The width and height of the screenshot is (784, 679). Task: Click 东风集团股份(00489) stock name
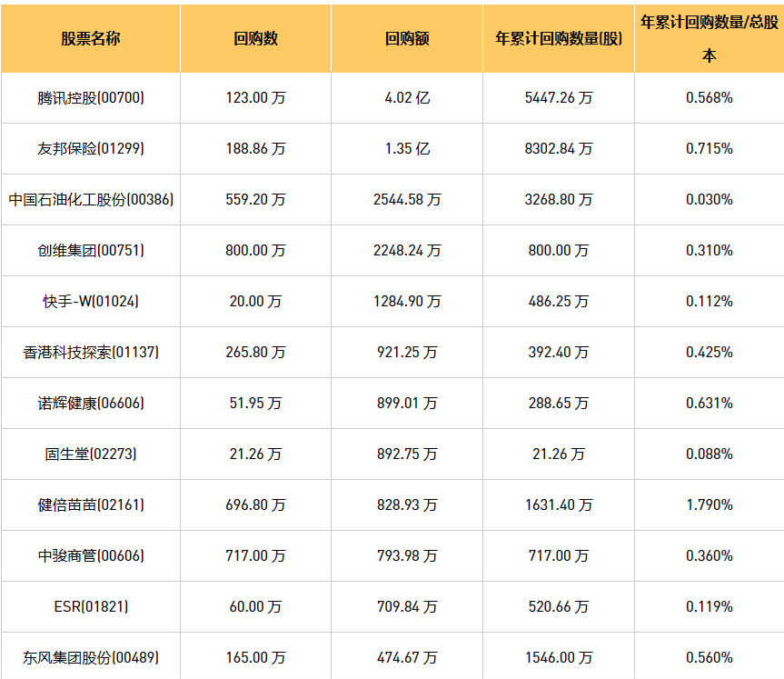pos(90,657)
